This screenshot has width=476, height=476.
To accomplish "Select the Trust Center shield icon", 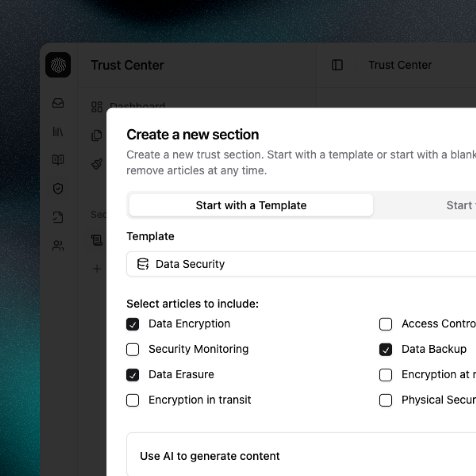I will tap(58, 189).
